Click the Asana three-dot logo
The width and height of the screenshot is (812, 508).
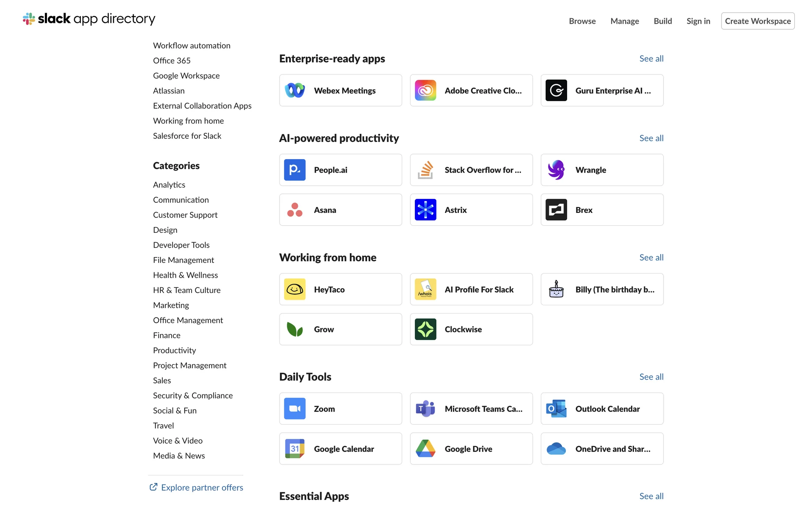pyautogui.click(x=295, y=210)
